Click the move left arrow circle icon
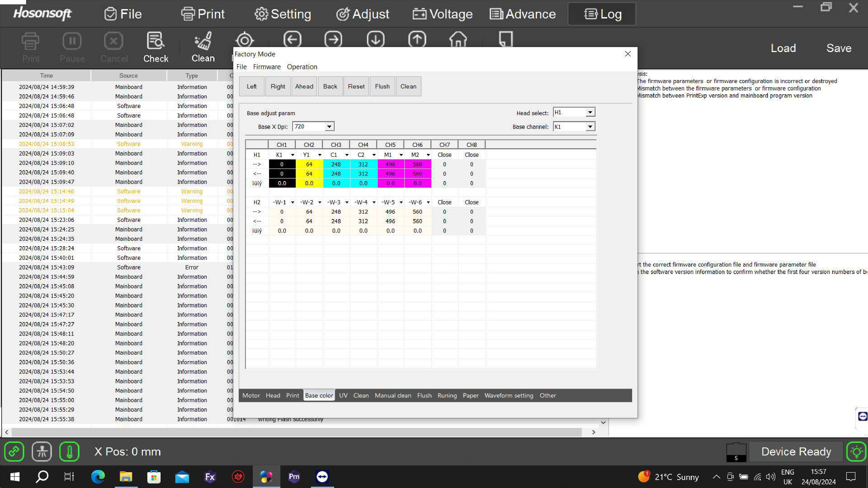 click(292, 40)
